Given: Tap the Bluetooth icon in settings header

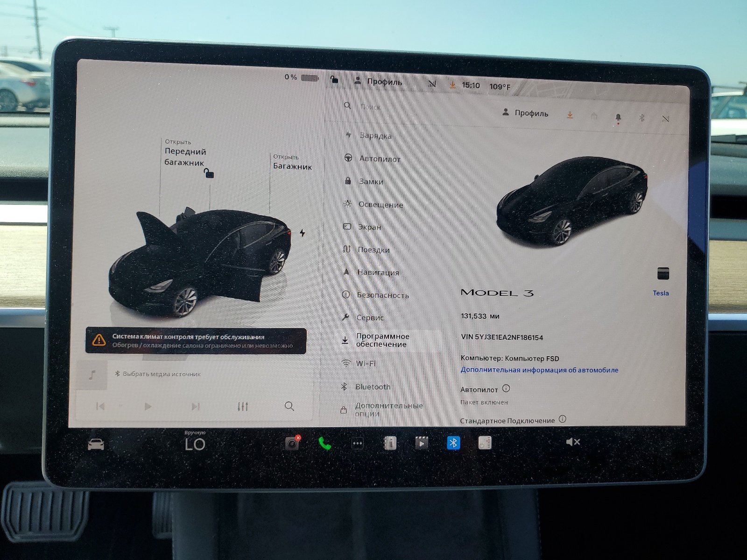Looking at the screenshot, I should pos(641,118).
